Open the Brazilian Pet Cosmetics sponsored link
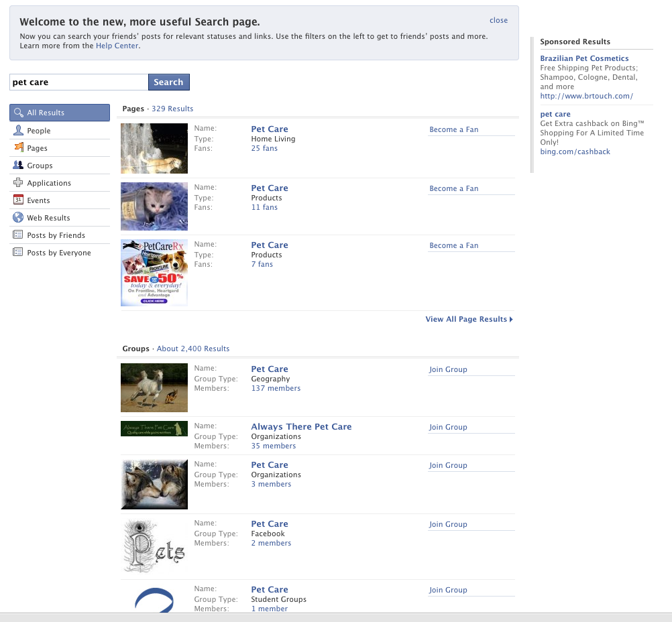The height and width of the screenshot is (622, 672). [584, 58]
